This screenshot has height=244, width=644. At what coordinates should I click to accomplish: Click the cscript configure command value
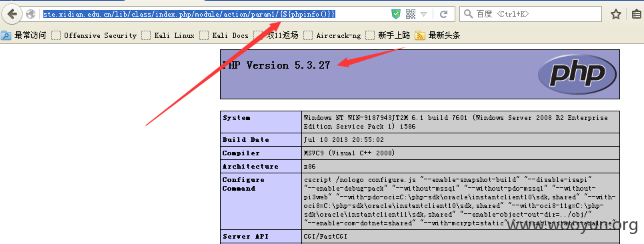pyautogui.click(x=459, y=201)
